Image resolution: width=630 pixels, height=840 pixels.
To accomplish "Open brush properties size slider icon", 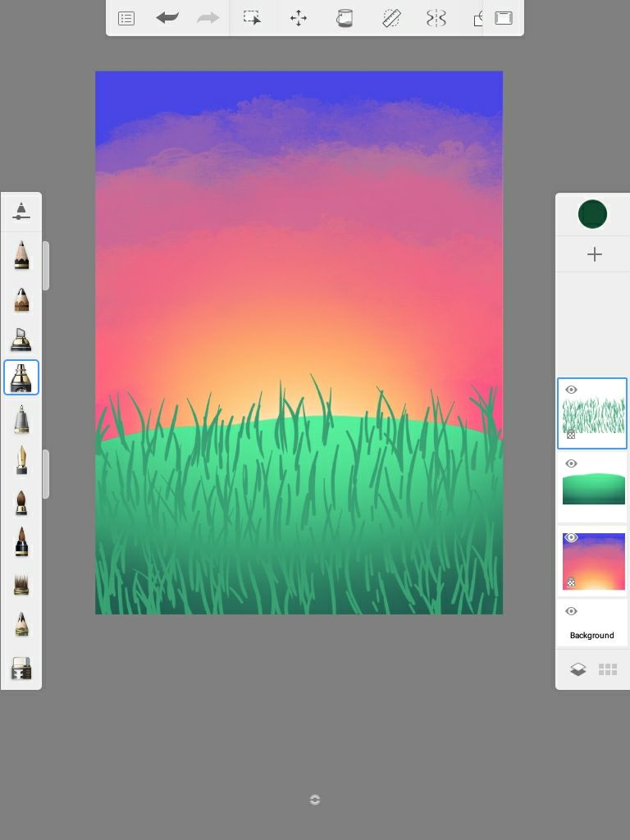I will [21, 211].
